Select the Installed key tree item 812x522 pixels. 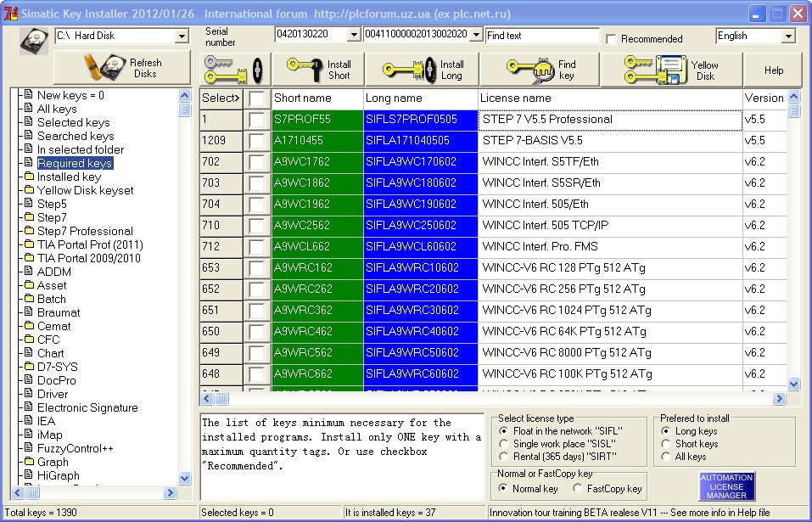69,177
